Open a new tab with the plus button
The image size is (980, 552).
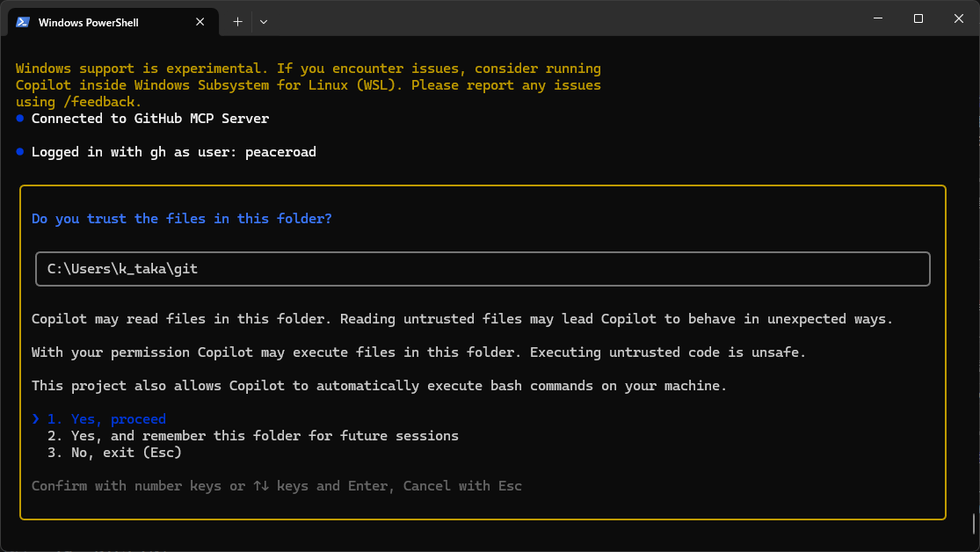click(237, 22)
